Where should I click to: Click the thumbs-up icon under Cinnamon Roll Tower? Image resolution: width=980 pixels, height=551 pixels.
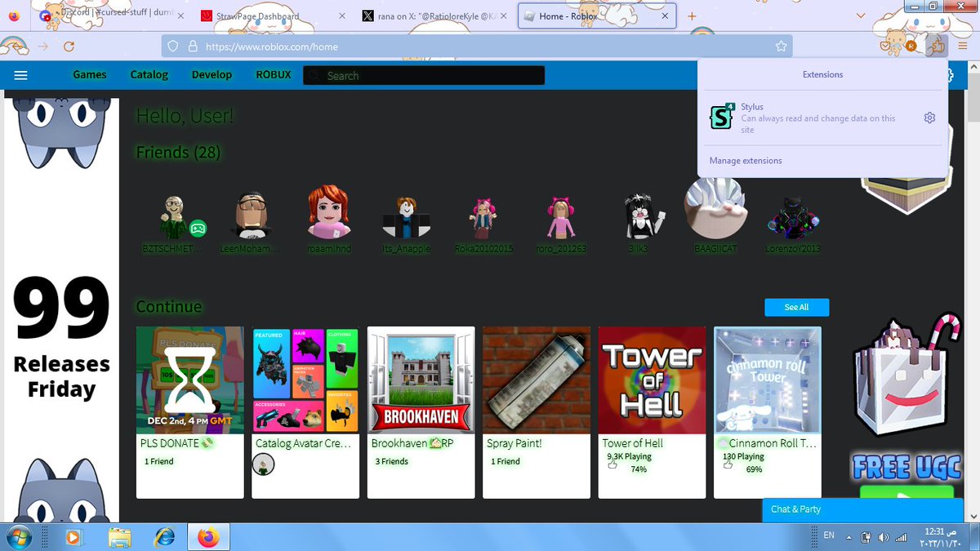click(728, 464)
